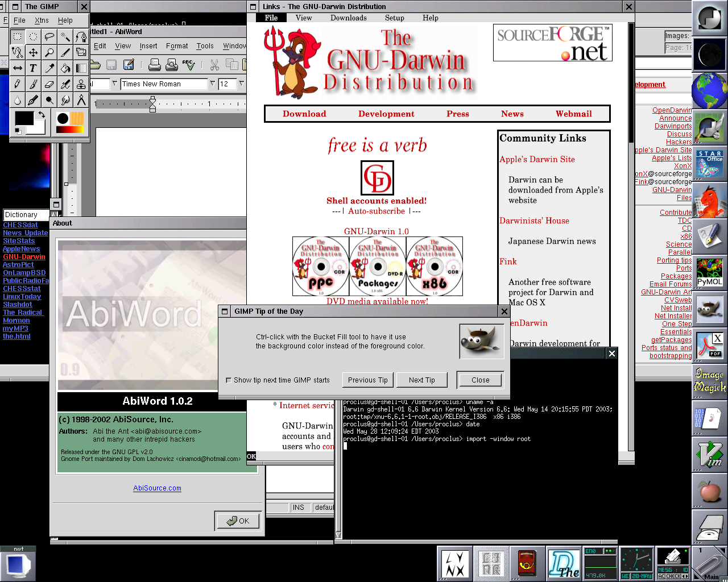Select the Magnify zoom tool in GIMP
The width and height of the screenshot is (728, 582).
point(49,53)
